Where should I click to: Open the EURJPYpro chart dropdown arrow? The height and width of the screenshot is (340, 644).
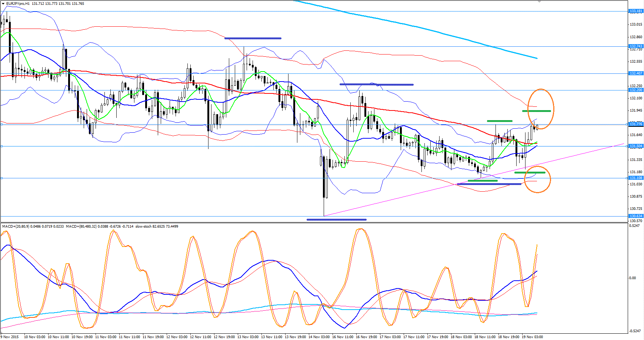click(x=3, y=3)
